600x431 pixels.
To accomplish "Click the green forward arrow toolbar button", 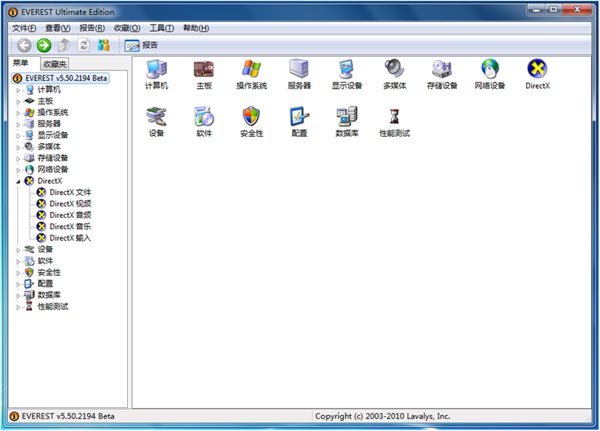I will coord(44,45).
